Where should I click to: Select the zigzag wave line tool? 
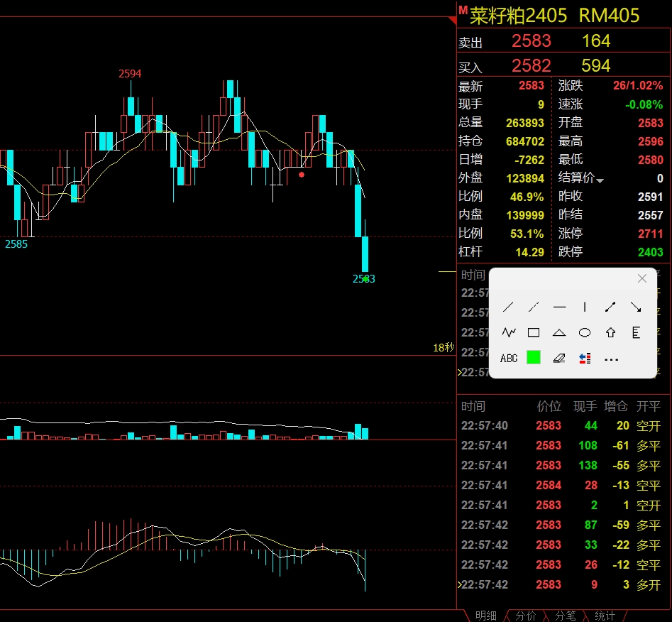point(509,332)
